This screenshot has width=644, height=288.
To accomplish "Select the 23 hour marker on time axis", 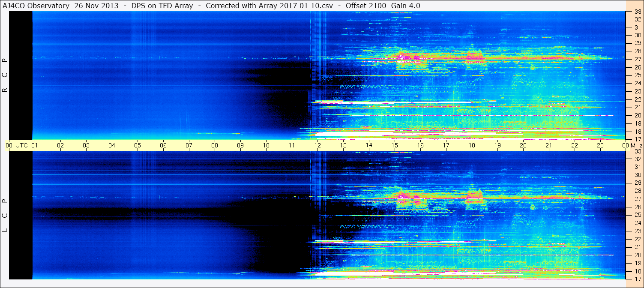I will 600,145.
